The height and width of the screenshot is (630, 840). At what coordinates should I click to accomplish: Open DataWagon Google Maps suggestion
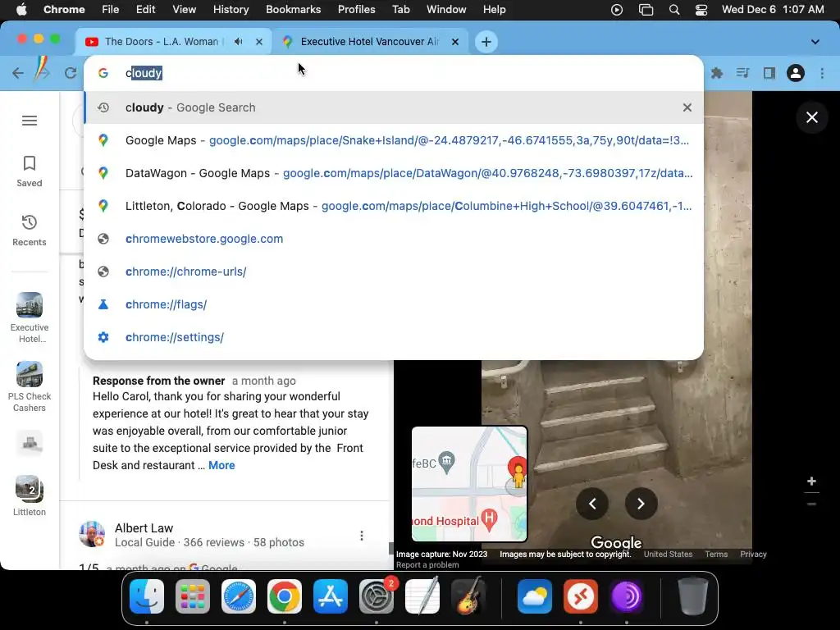(394, 173)
